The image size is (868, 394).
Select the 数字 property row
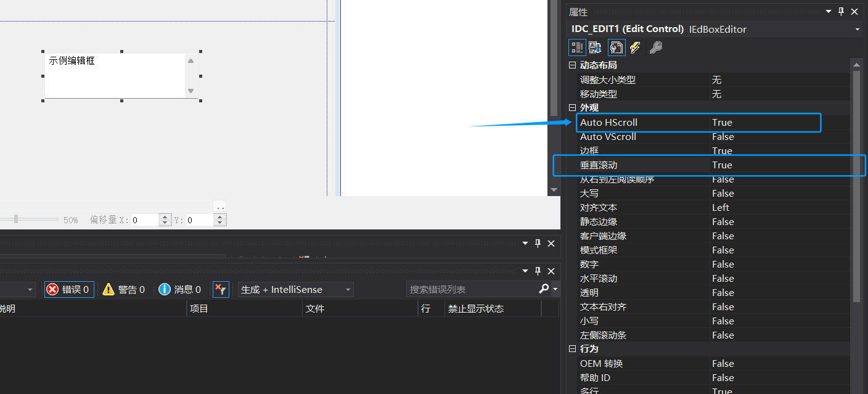pos(713,264)
